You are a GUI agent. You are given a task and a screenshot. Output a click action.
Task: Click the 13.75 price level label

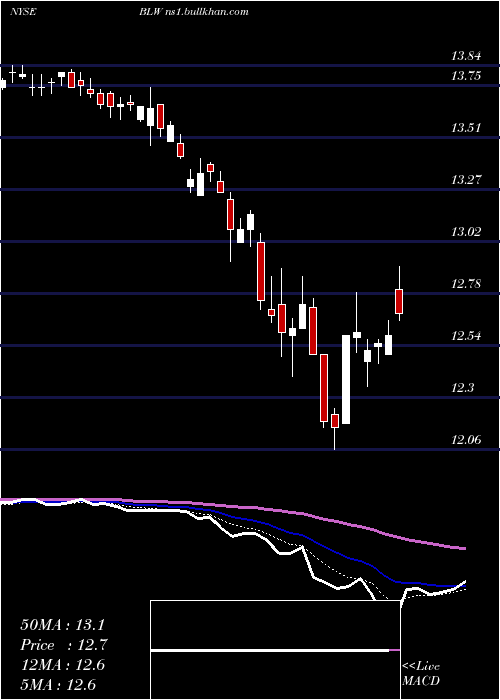click(x=466, y=76)
